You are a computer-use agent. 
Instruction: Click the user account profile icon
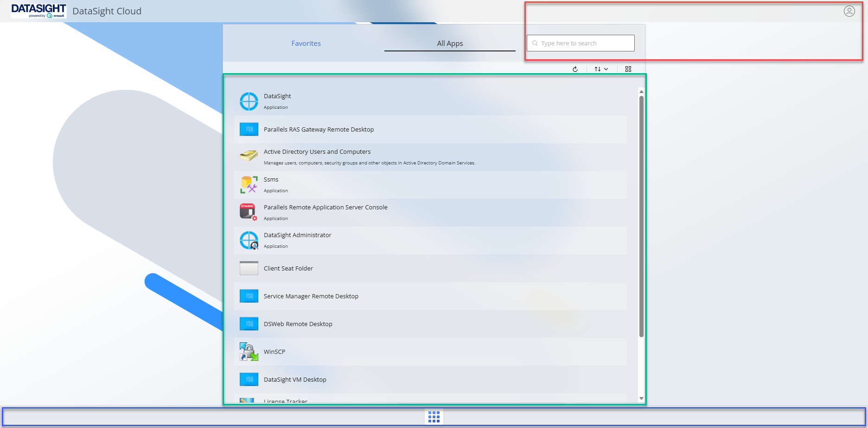pyautogui.click(x=849, y=11)
